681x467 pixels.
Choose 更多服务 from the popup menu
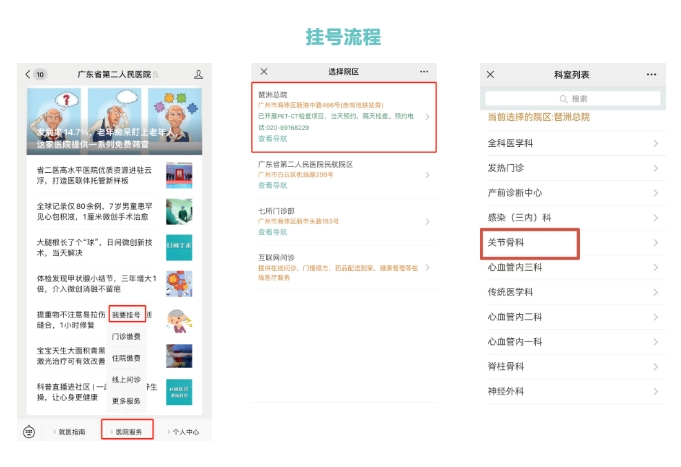pos(126,401)
